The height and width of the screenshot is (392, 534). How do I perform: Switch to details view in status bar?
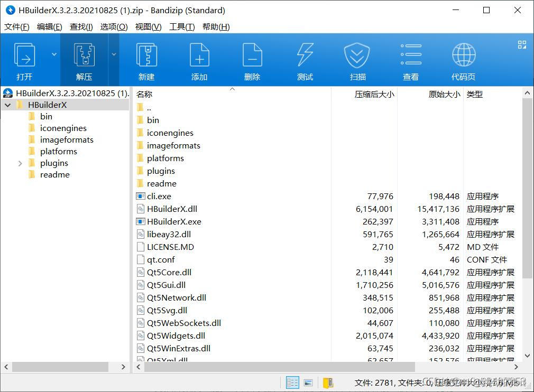[292, 383]
